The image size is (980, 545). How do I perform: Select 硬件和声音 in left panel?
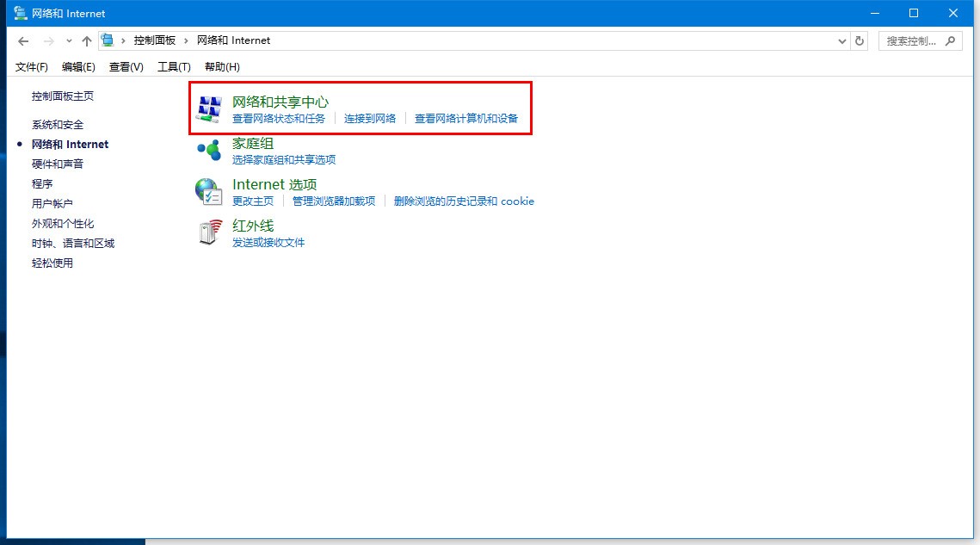coord(58,164)
